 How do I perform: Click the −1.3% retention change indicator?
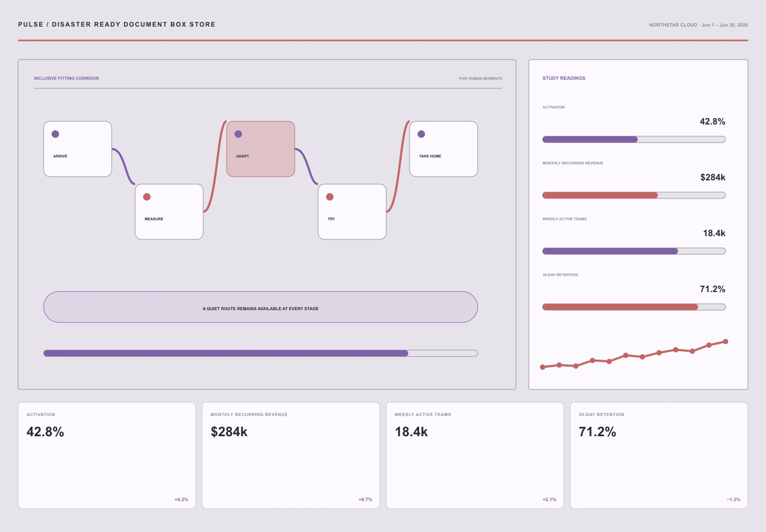pyautogui.click(x=734, y=500)
